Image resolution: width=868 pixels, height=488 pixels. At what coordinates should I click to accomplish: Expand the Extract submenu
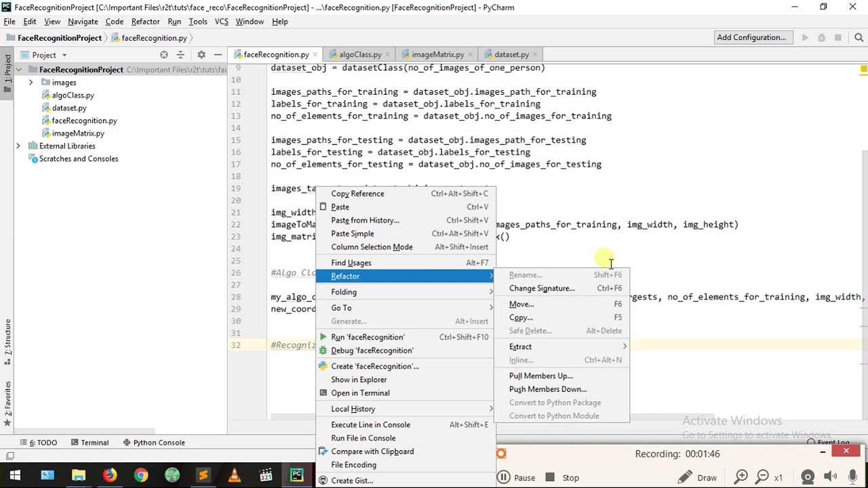pos(562,346)
